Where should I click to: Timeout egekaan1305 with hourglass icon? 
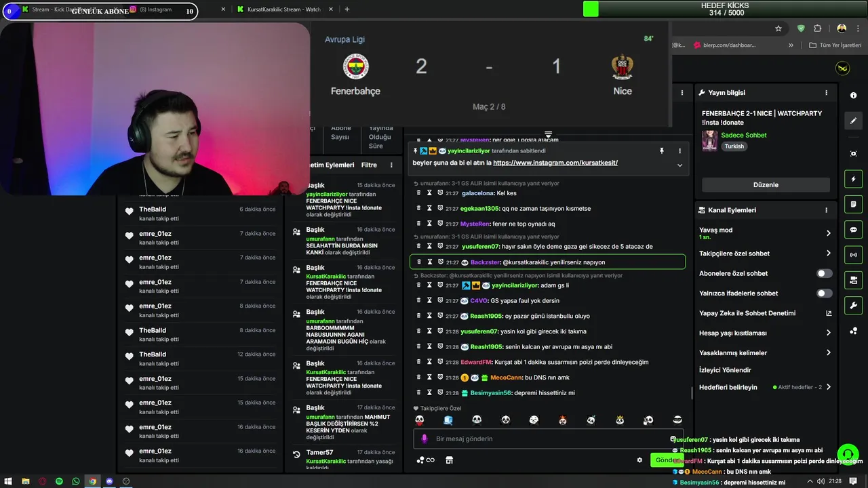point(429,208)
